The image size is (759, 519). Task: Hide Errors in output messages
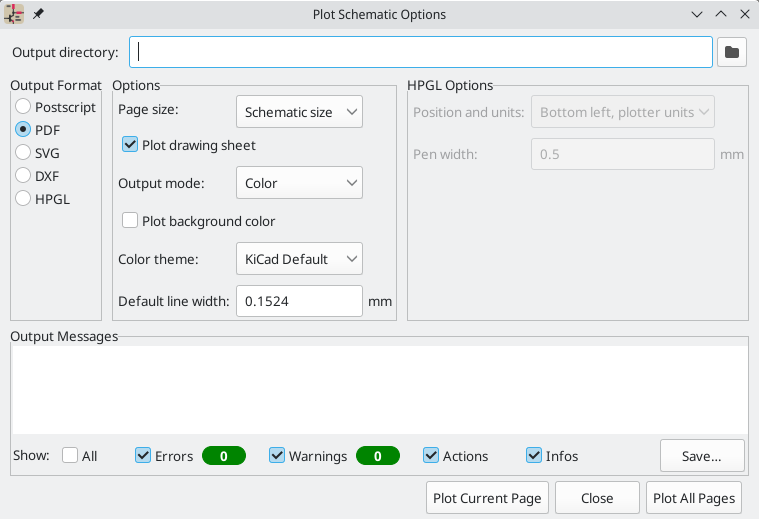143,456
